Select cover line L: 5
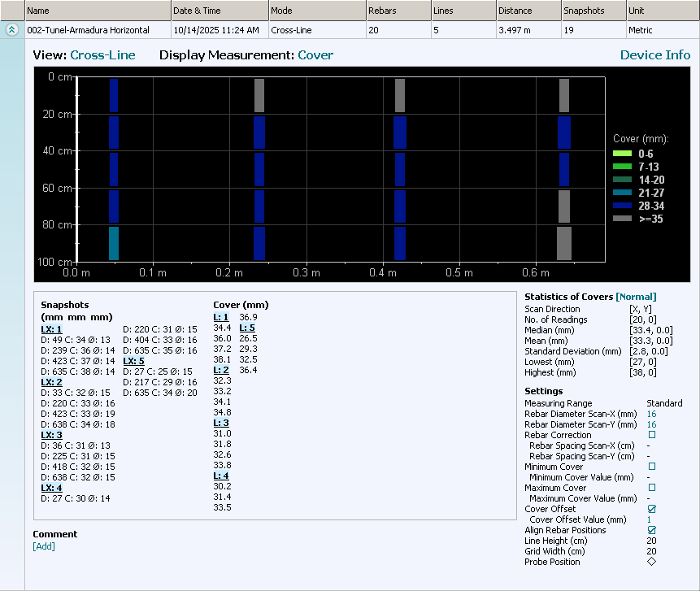 [247, 328]
